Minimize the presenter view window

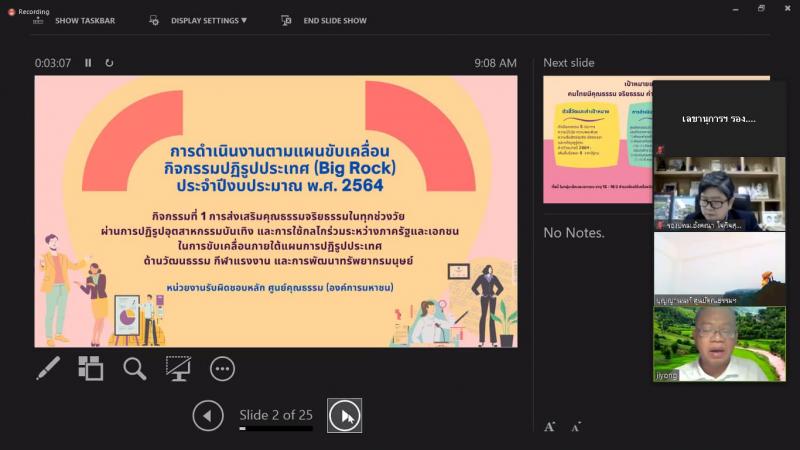coord(735,9)
